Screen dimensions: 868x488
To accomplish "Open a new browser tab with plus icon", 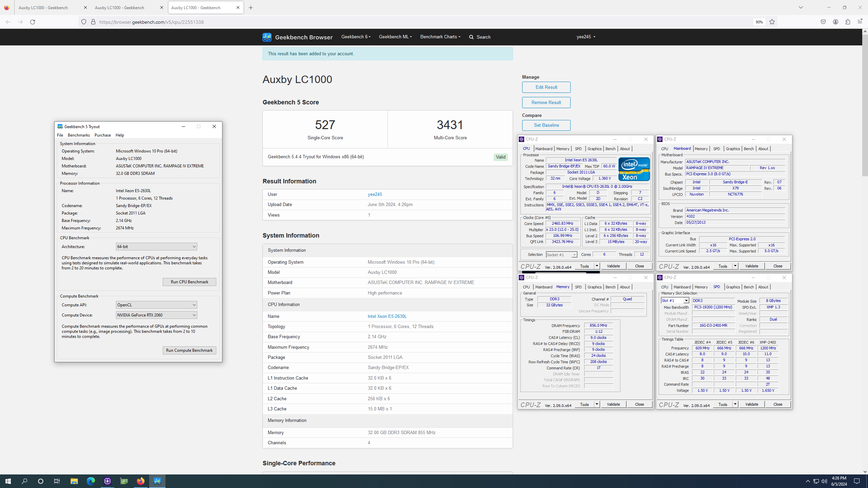I will click(251, 8).
